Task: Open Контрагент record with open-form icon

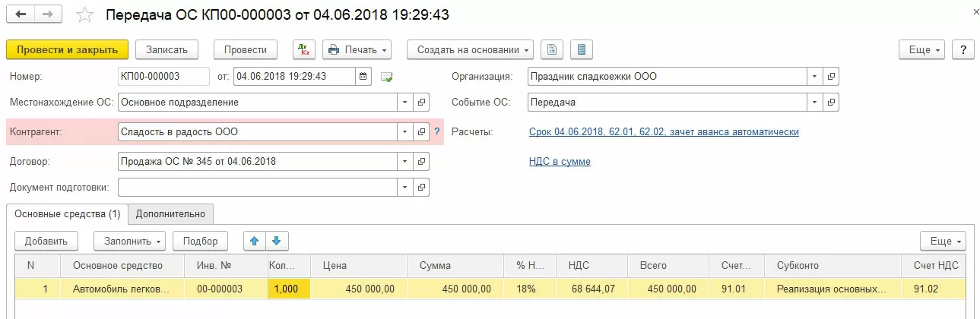Action: (422, 131)
